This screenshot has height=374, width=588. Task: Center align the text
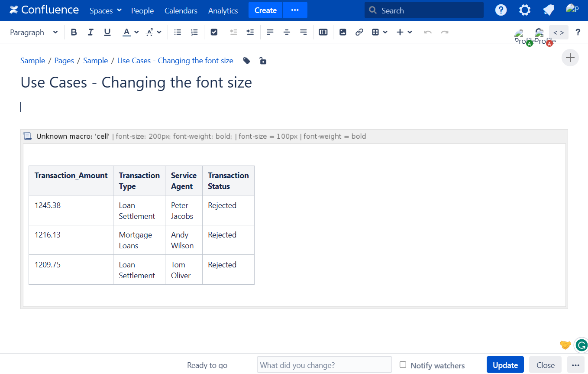pyautogui.click(x=287, y=32)
